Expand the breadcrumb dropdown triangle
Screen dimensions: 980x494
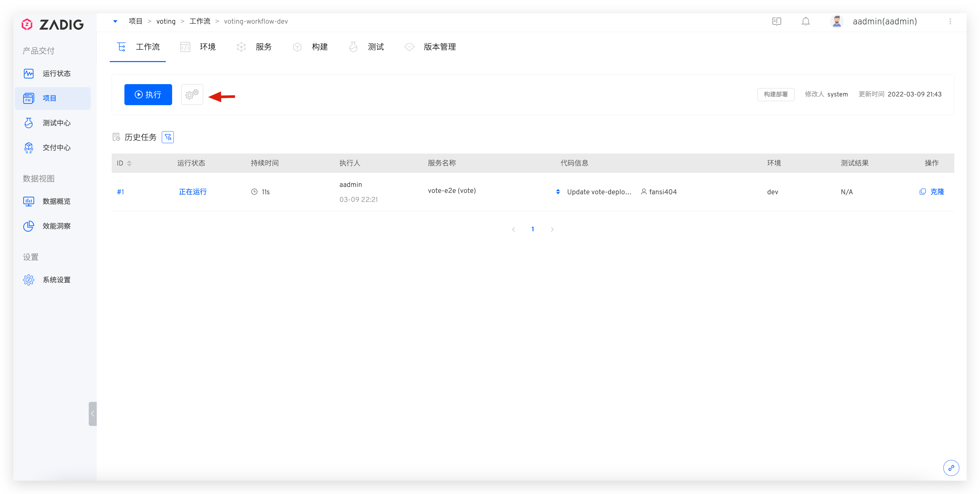point(115,22)
